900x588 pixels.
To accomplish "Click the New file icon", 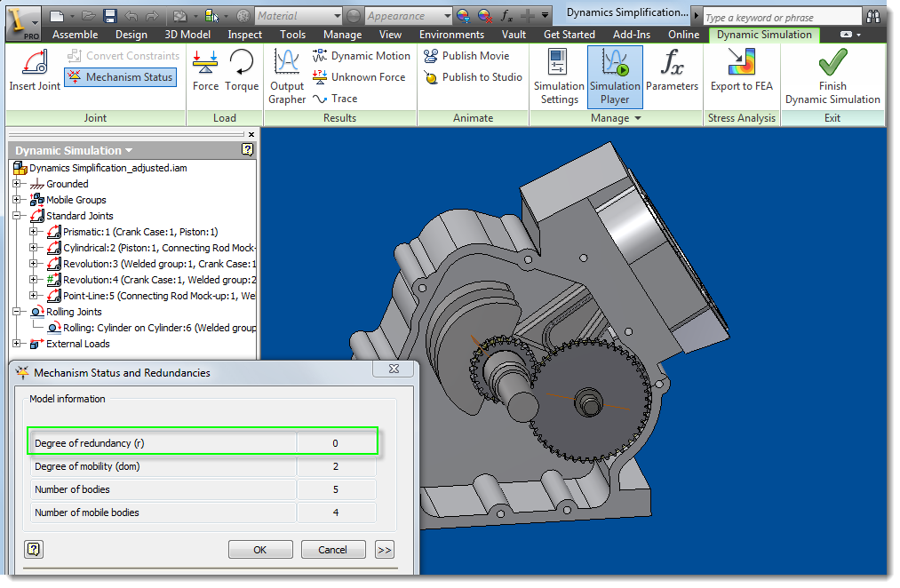I will click(x=57, y=16).
